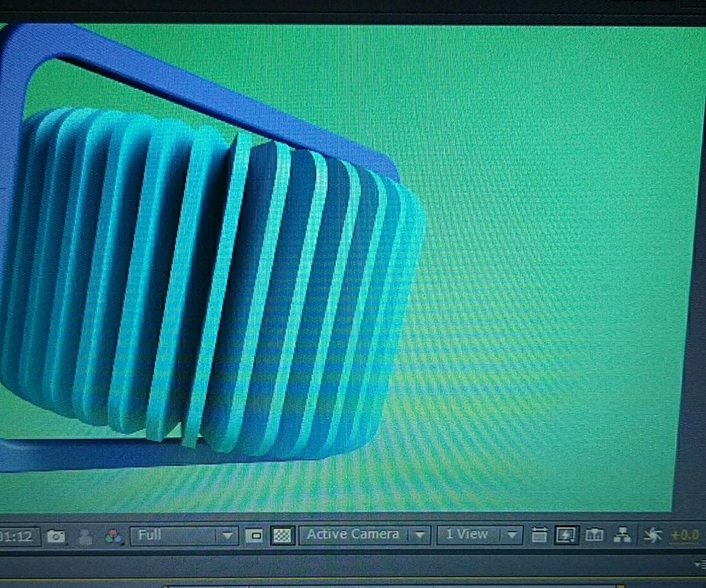The width and height of the screenshot is (706, 588).
Task: Open the Active Camera 3D view dropdown
Action: point(365,535)
